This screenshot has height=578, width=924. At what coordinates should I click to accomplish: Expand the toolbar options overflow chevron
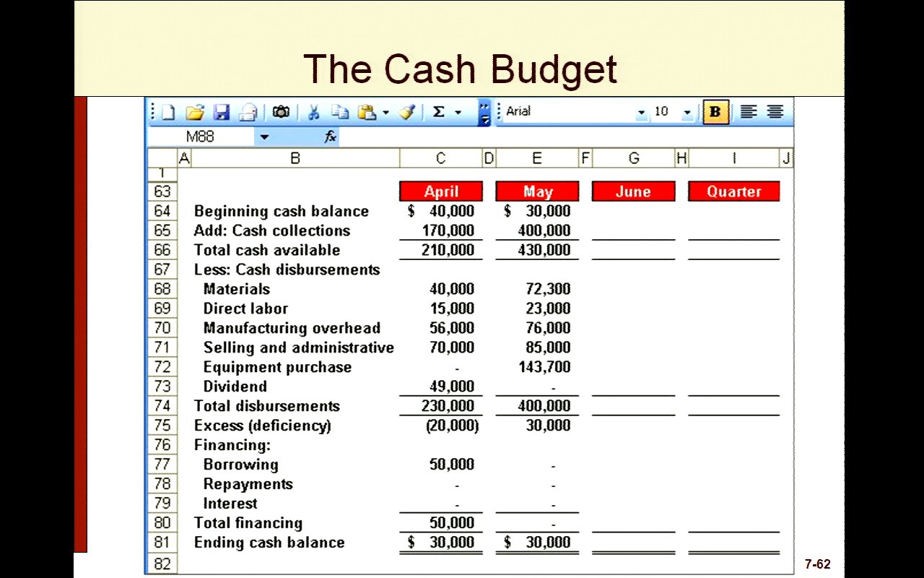pyautogui.click(x=484, y=113)
